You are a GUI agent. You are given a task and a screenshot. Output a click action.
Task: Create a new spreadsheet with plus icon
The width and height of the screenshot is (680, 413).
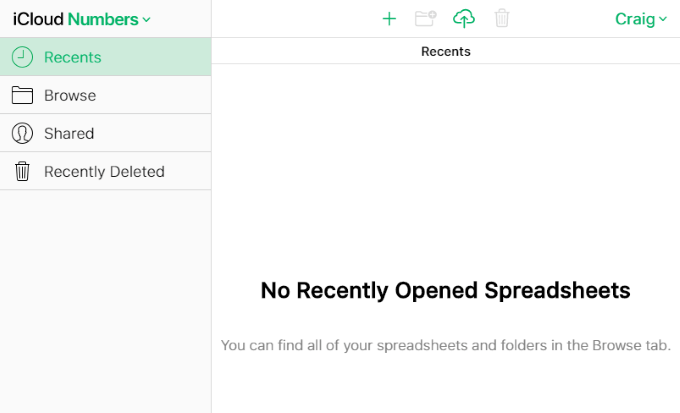click(389, 19)
